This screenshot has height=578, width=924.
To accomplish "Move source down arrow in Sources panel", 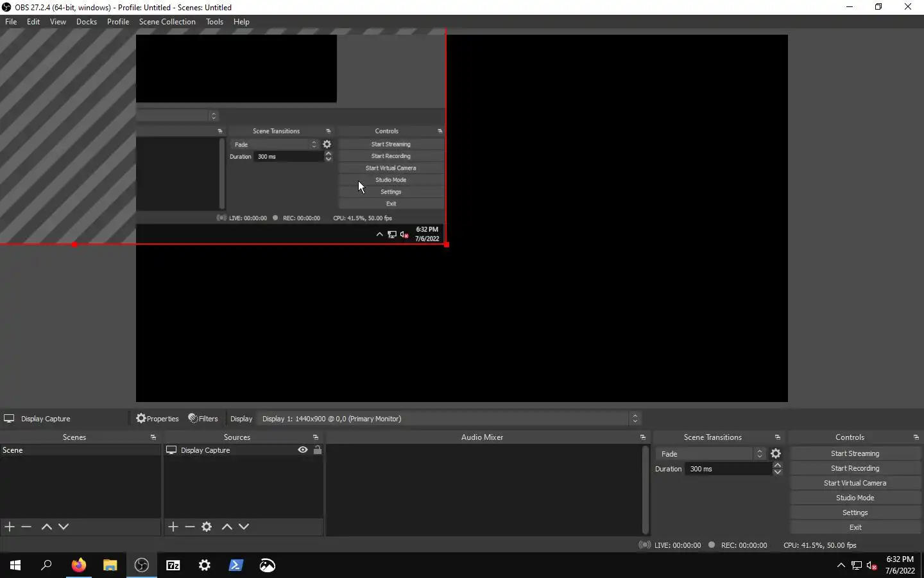I will (244, 527).
